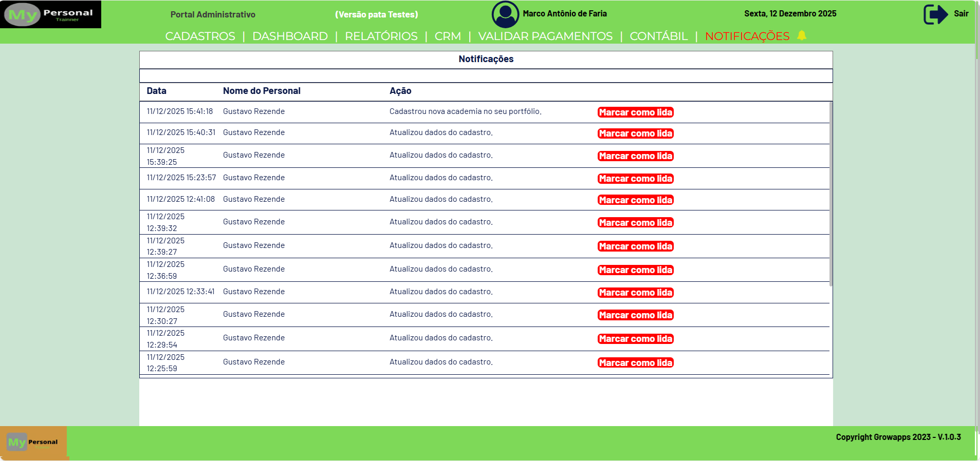Go to the DASHBOARD menu
The image size is (980, 461).
pos(290,36)
